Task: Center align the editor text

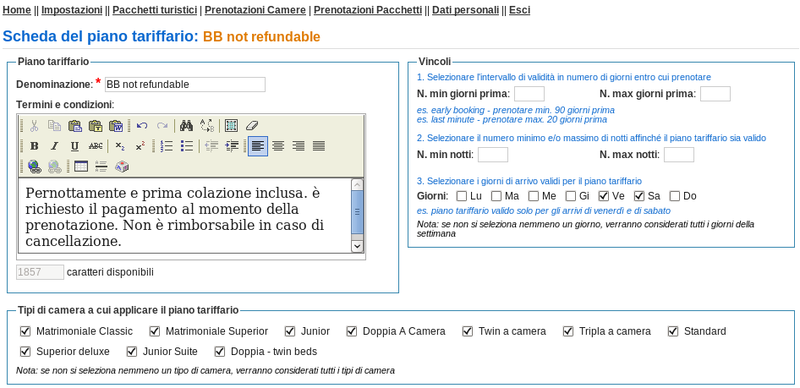Action: [278, 147]
